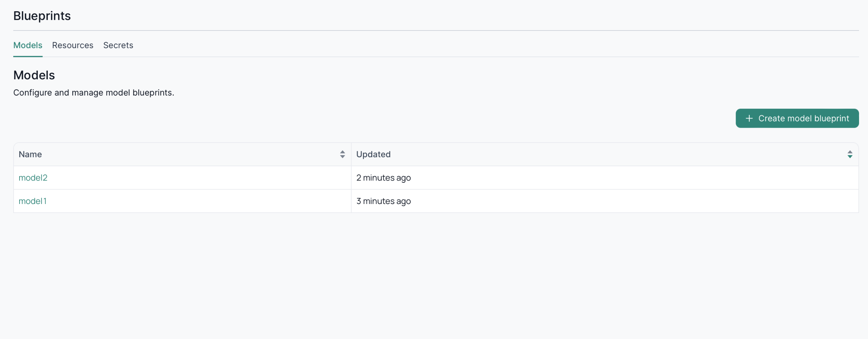Click the "Configure and manage model blueprints" description

(x=94, y=93)
